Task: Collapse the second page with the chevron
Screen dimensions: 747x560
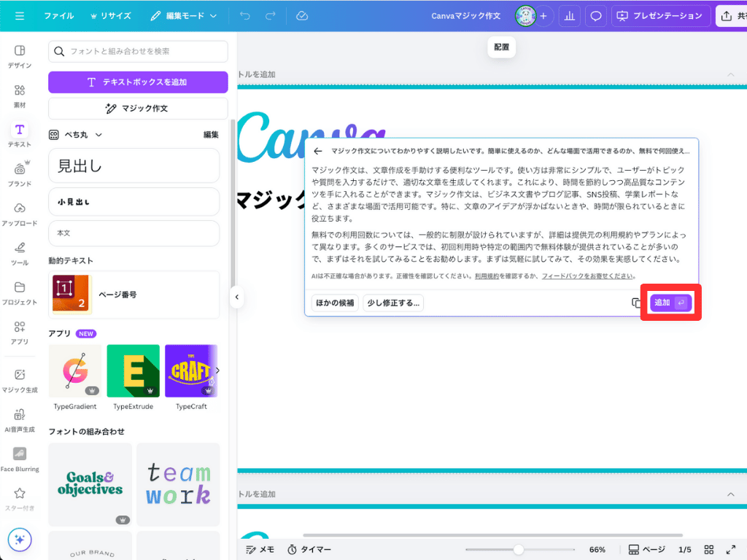Action: (731, 494)
